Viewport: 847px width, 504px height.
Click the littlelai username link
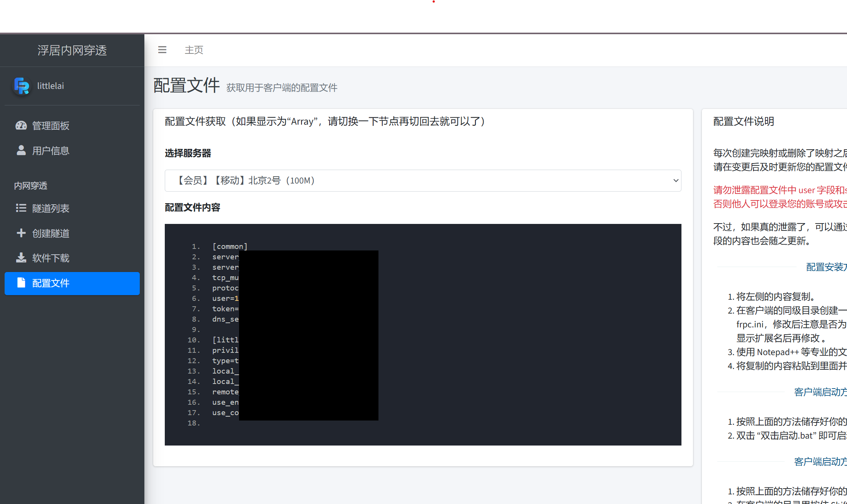pyautogui.click(x=50, y=86)
